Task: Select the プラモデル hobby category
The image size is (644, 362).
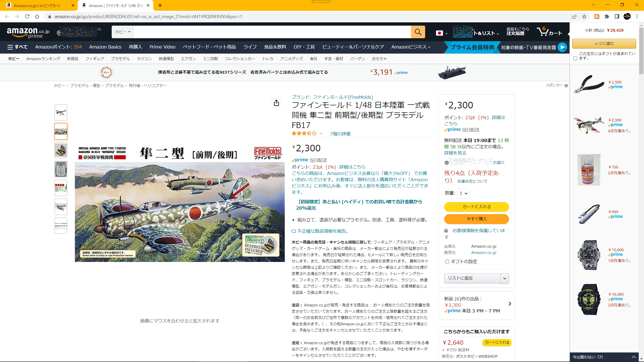Action: pyautogui.click(x=120, y=59)
